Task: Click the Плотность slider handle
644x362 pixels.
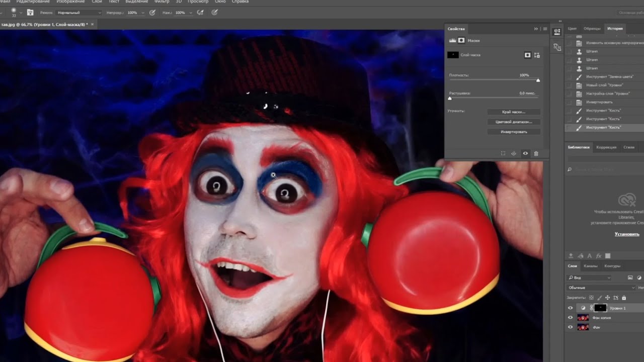Action: 538,80
